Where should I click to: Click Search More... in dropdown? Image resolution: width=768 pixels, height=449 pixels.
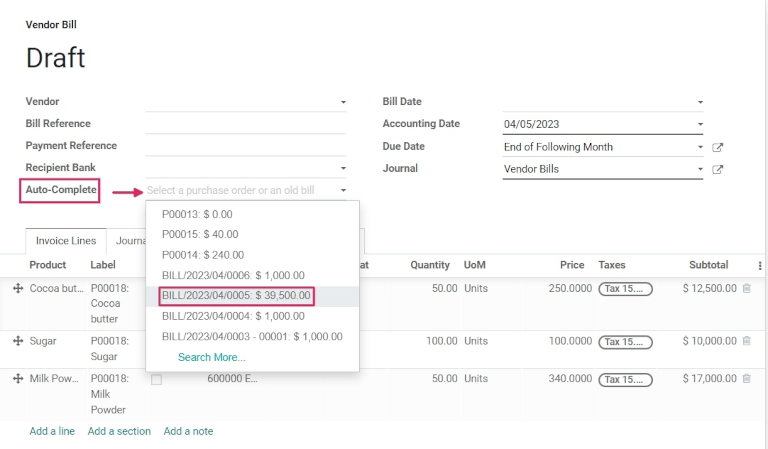click(211, 357)
